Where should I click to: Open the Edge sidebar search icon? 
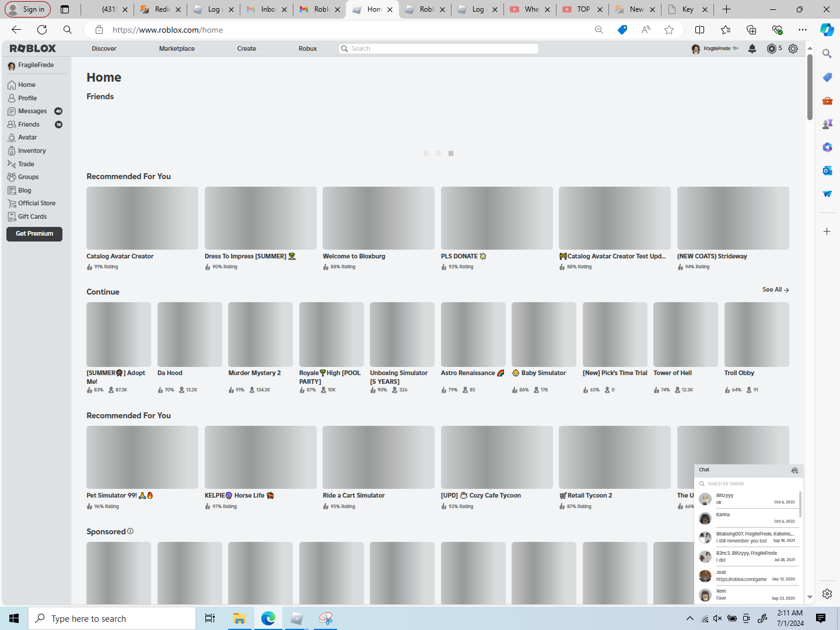pos(827,54)
